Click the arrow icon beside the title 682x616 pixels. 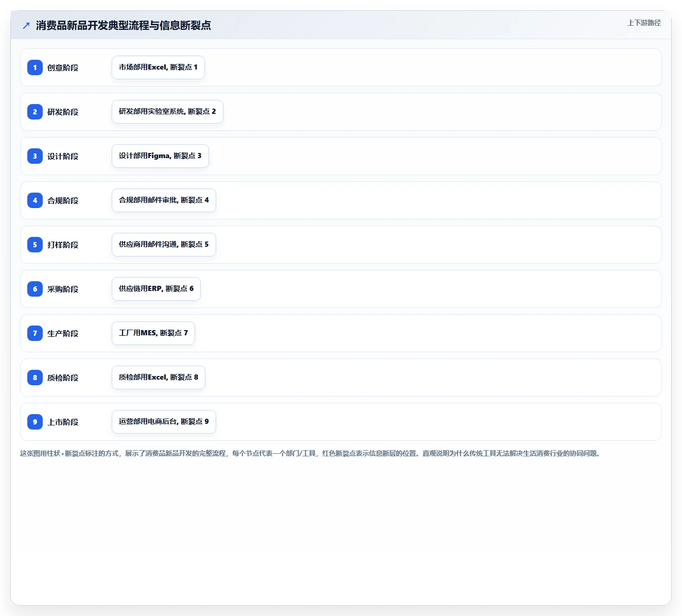pos(26,25)
